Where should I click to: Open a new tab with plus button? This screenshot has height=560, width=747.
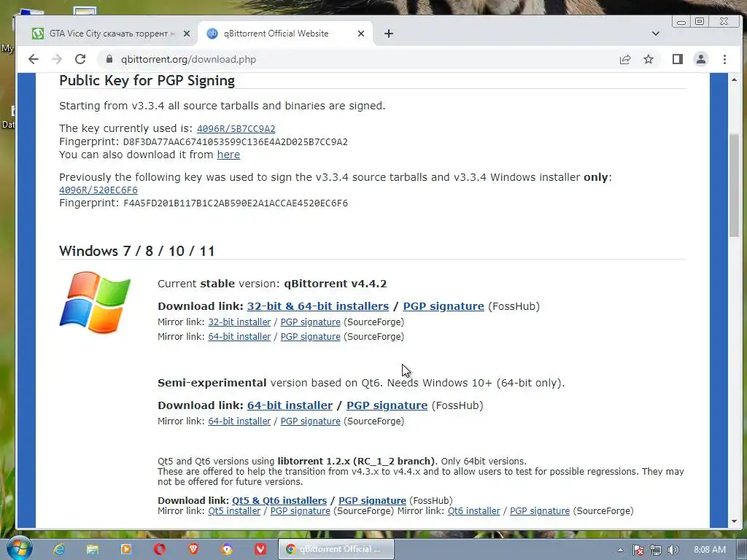(389, 34)
